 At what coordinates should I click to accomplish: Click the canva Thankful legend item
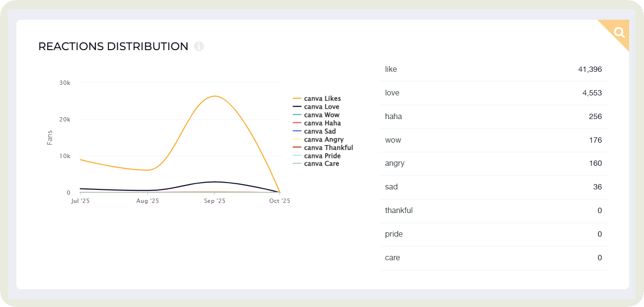pos(328,147)
